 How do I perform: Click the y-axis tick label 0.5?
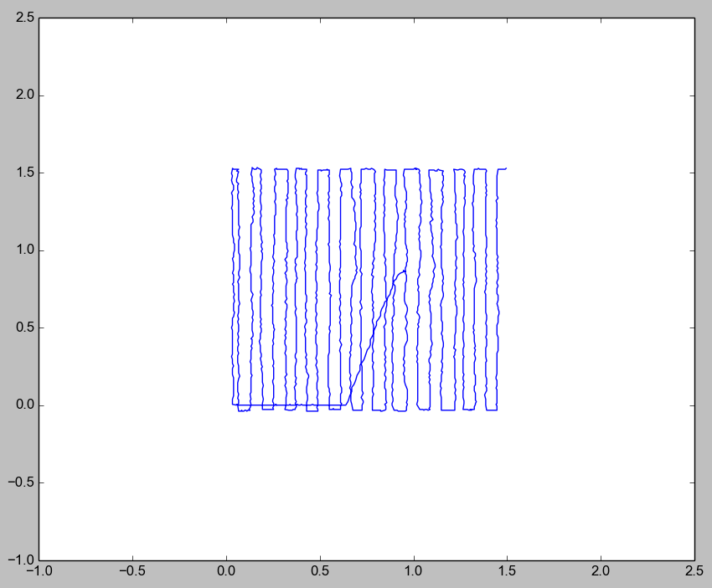pyautogui.click(x=25, y=327)
